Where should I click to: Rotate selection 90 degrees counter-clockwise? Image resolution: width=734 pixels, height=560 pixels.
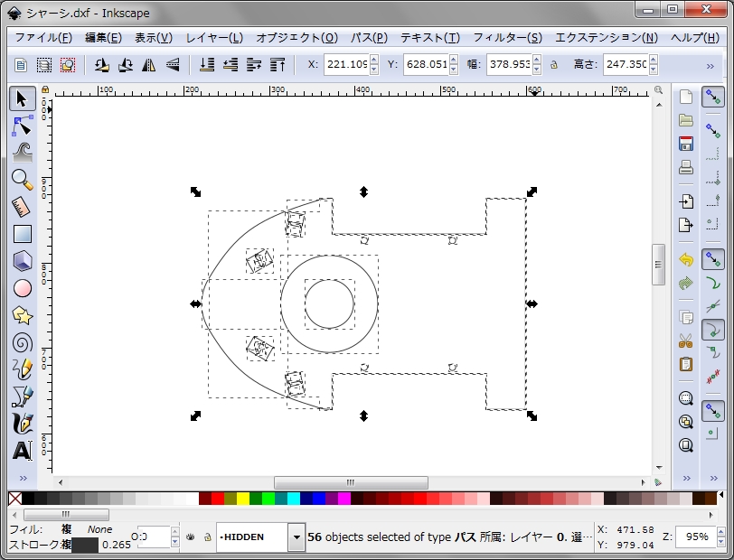pyautogui.click(x=101, y=65)
